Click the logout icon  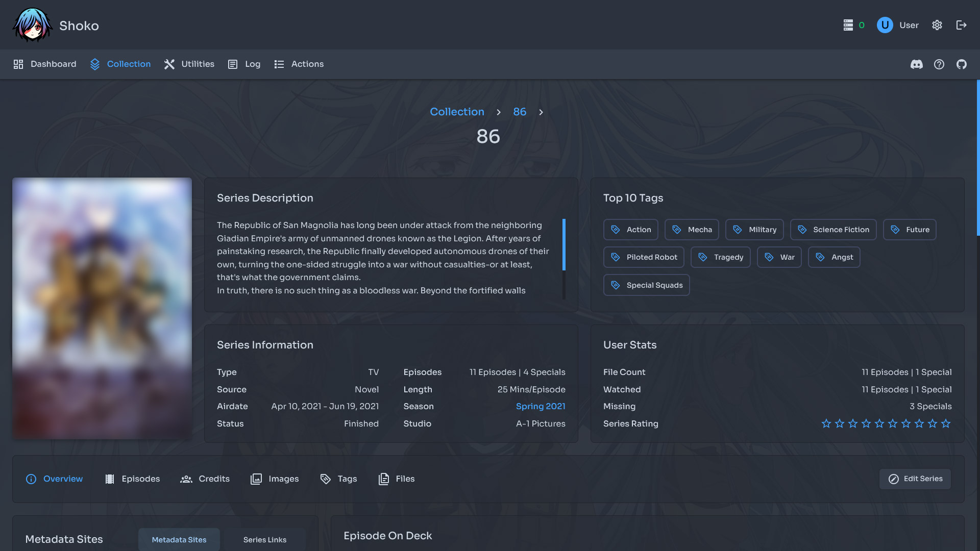[x=961, y=25]
